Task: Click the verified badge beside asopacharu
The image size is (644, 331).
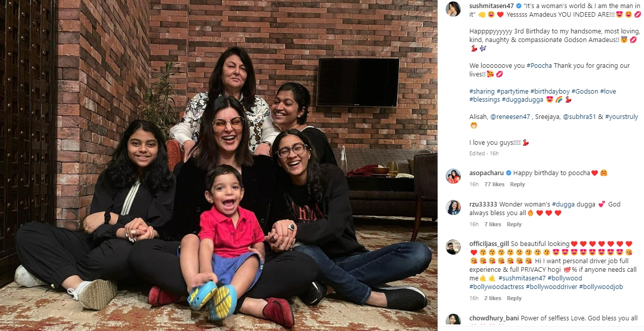Action: click(x=508, y=173)
